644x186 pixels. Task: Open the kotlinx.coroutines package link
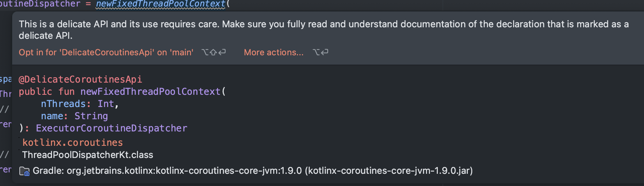pos(72,143)
